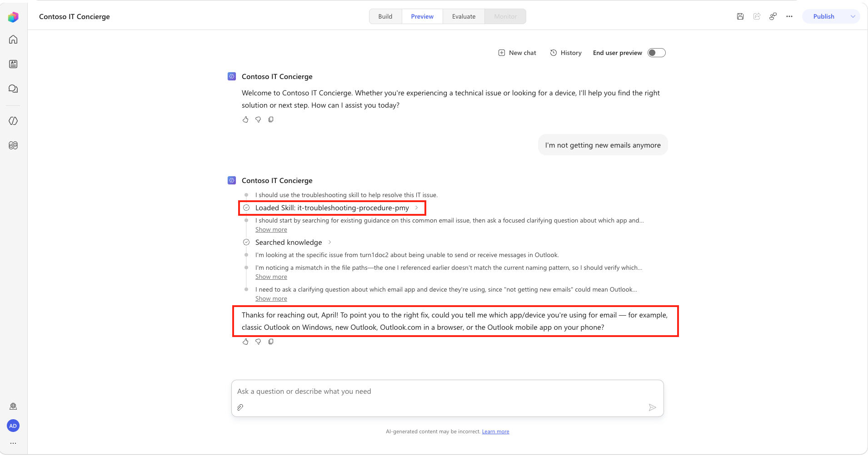Thumbs up the Outlook clarifying reply
868x456 pixels.
245,342
